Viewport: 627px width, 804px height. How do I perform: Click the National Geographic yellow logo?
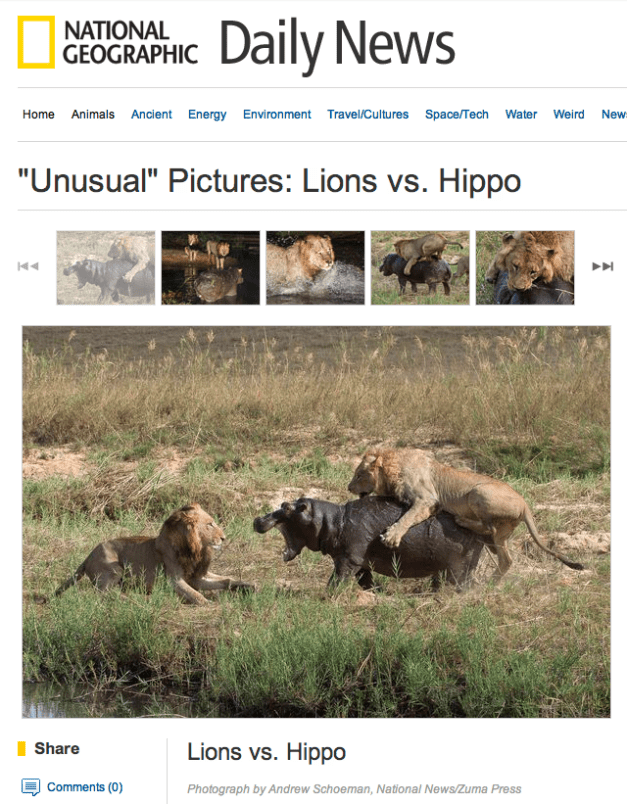[36, 42]
